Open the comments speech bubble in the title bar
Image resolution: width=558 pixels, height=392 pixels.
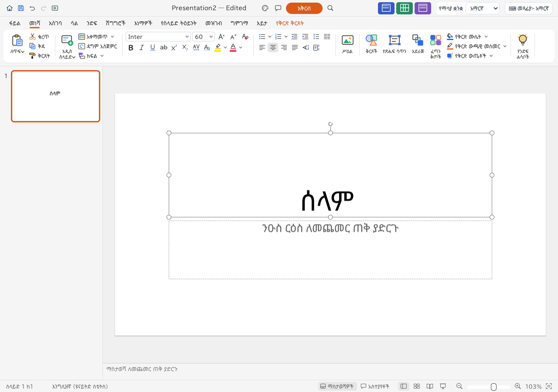click(x=278, y=8)
